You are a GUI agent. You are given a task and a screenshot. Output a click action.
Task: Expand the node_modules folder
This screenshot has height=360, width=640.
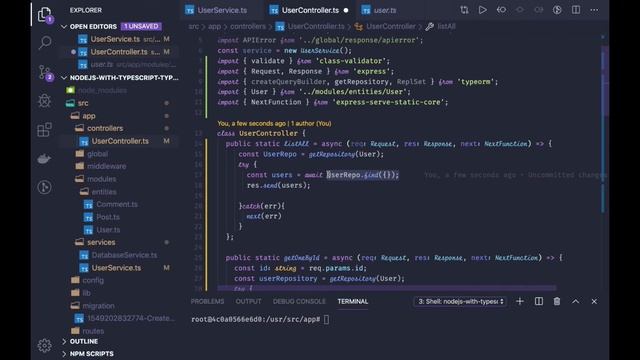tap(102, 90)
